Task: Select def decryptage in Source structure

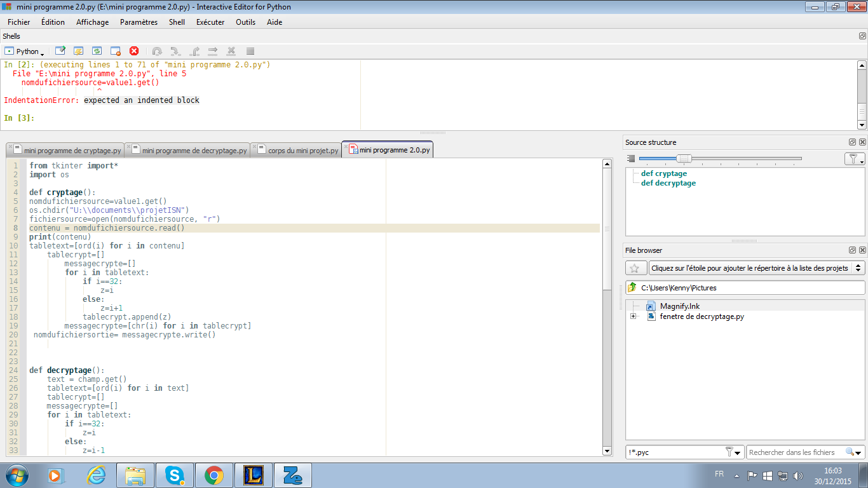Action: click(668, 183)
